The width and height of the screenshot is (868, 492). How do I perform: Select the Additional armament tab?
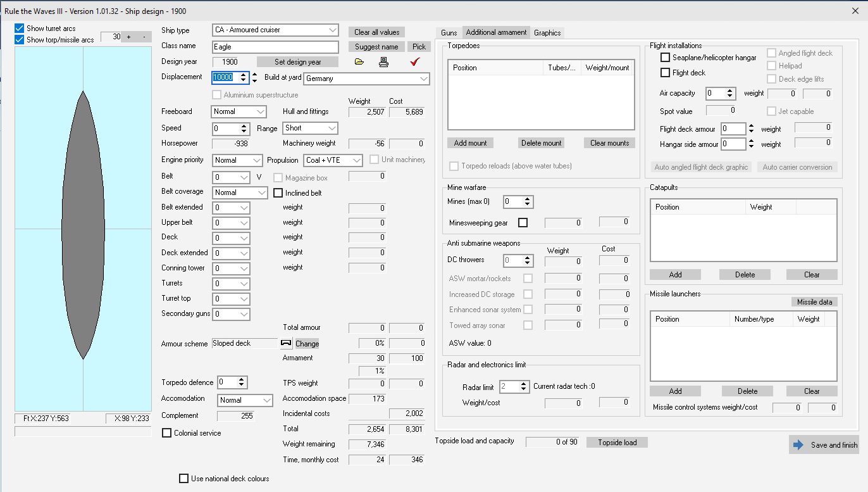coord(496,32)
